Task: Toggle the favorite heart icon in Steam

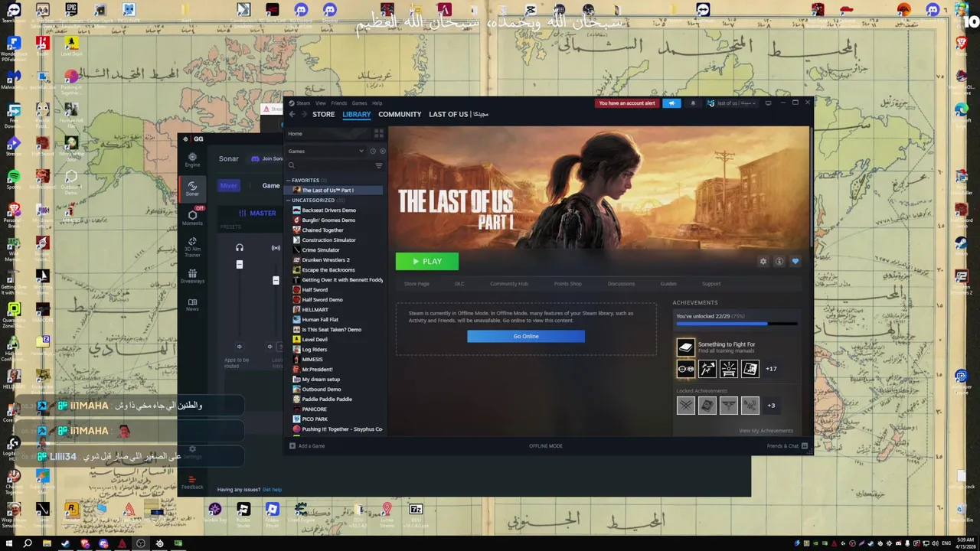Action: point(795,262)
